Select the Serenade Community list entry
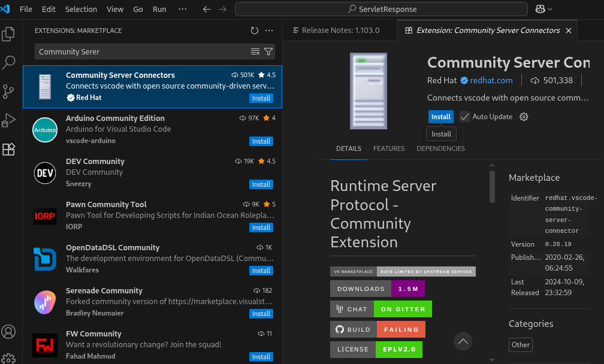Screen dimensions: 604x364 coord(153,302)
